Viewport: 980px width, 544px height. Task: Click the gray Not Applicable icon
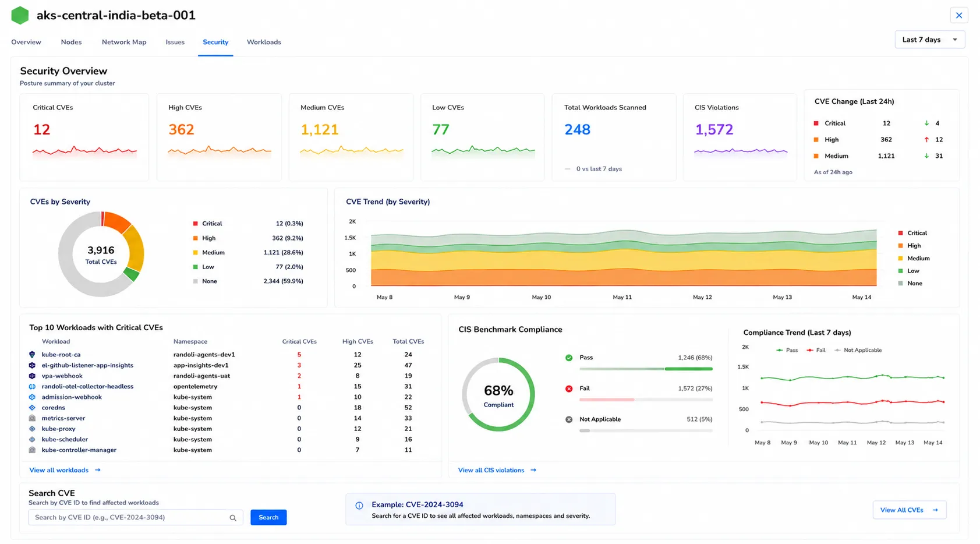click(569, 419)
